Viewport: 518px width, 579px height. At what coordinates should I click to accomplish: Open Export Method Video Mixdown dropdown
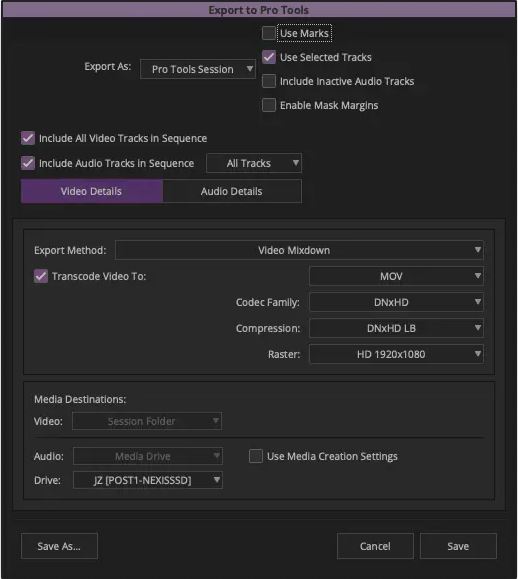coord(299,250)
